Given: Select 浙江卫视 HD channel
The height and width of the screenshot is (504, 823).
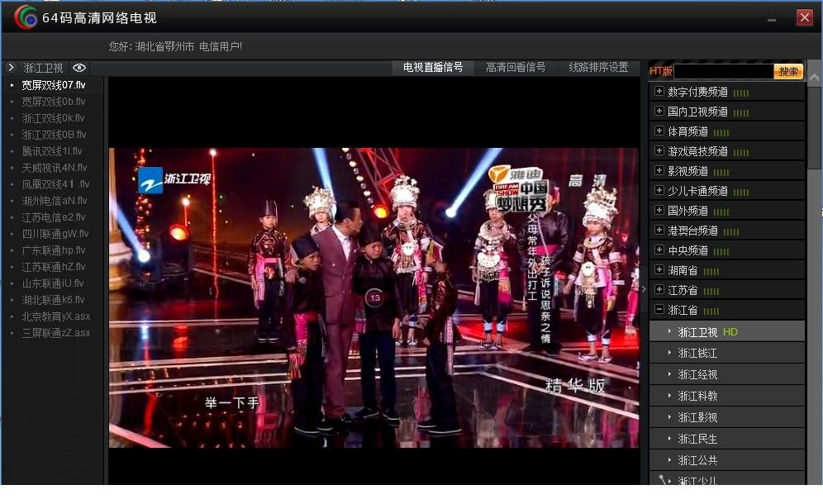Looking at the screenshot, I should (727, 332).
